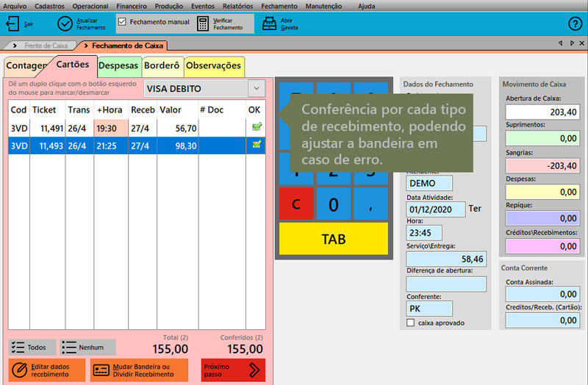Click the Creditos/Receb. (Cartão) value field
Screen dimensions: 588x385
542,320
